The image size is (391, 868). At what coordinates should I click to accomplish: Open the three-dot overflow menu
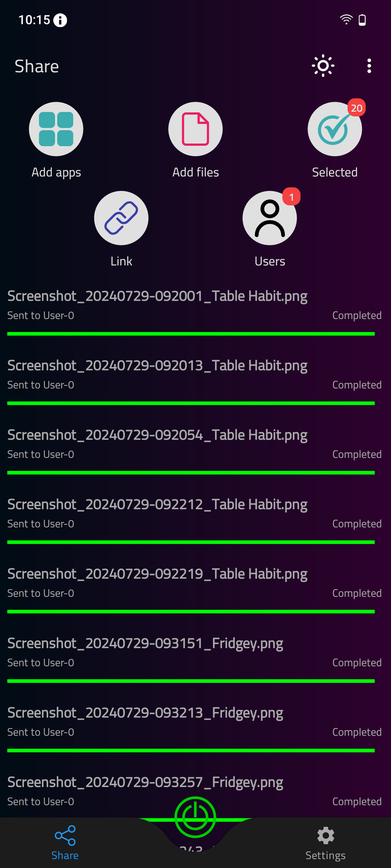(369, 66)
